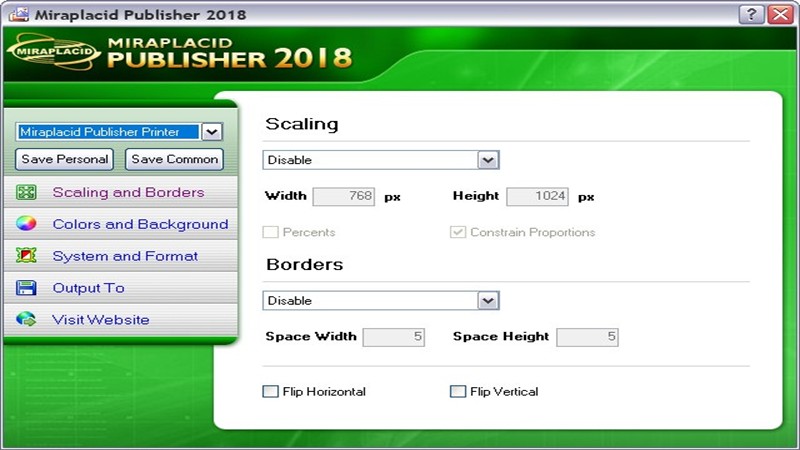Click the Space Height input field
Screen dimensions: 800x450
[x=587, y=337]
